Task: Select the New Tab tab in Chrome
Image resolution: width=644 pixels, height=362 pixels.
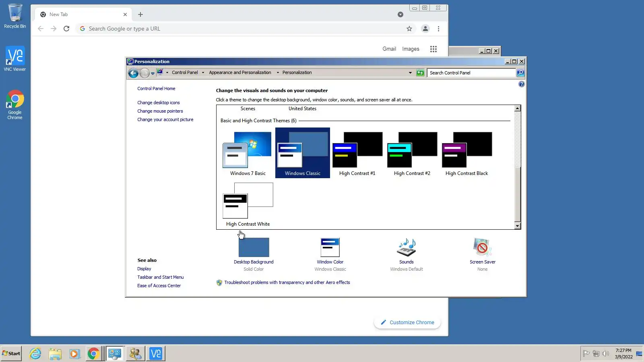Action: pos(83,14)
